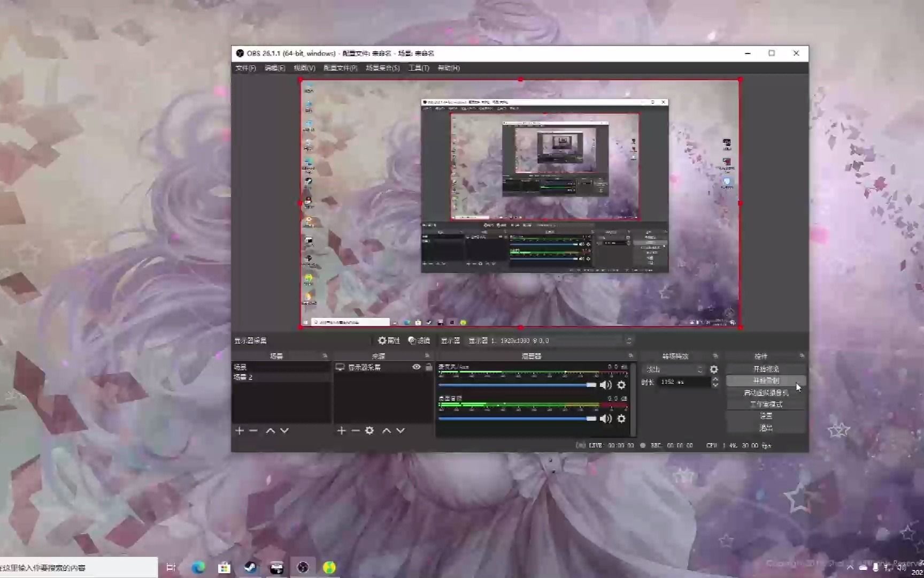Image resolution: width=924 pixels, height=578 pixels.
Task: Hide the 显示器采集 source with eye icon
Action: 417,367
